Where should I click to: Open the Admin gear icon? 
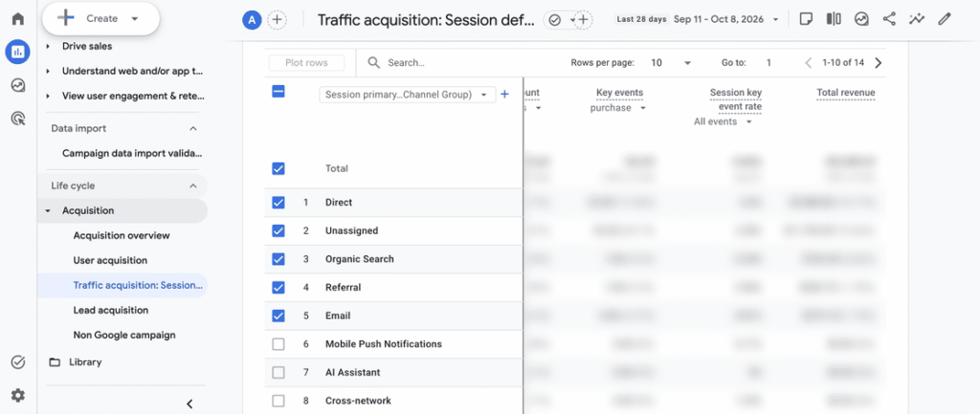coord(18,395)
